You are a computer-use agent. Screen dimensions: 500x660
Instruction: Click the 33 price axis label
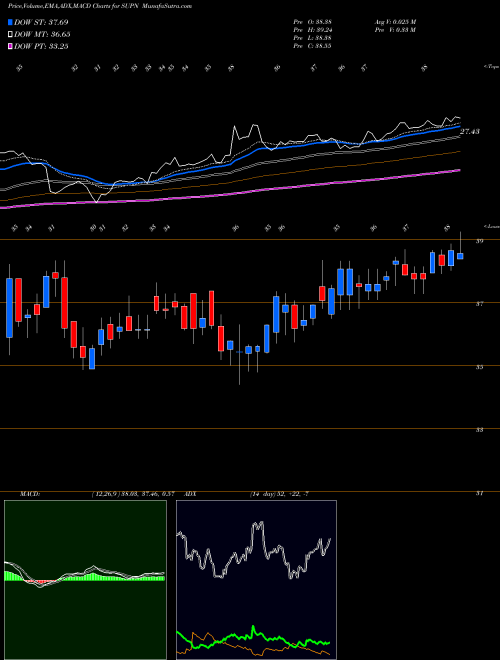click(479, 430)
